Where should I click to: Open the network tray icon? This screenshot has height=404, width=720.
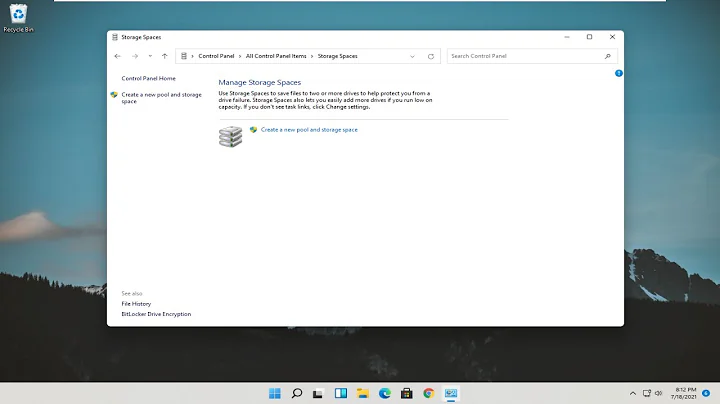[647, 393]
